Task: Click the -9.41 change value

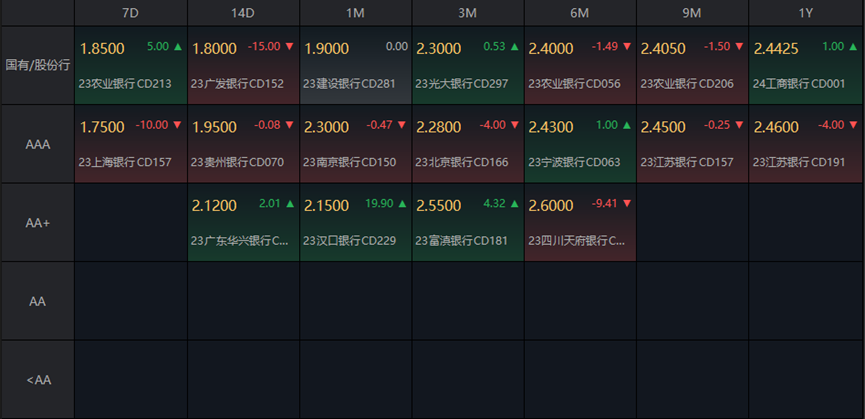Action: coord(605,203)
